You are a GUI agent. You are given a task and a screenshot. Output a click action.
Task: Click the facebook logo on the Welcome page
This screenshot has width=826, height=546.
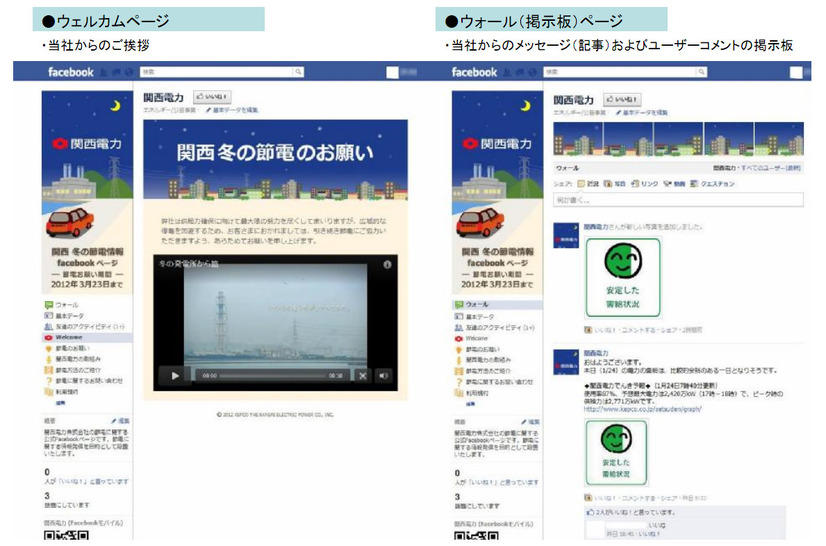click(x=71, y=72)
